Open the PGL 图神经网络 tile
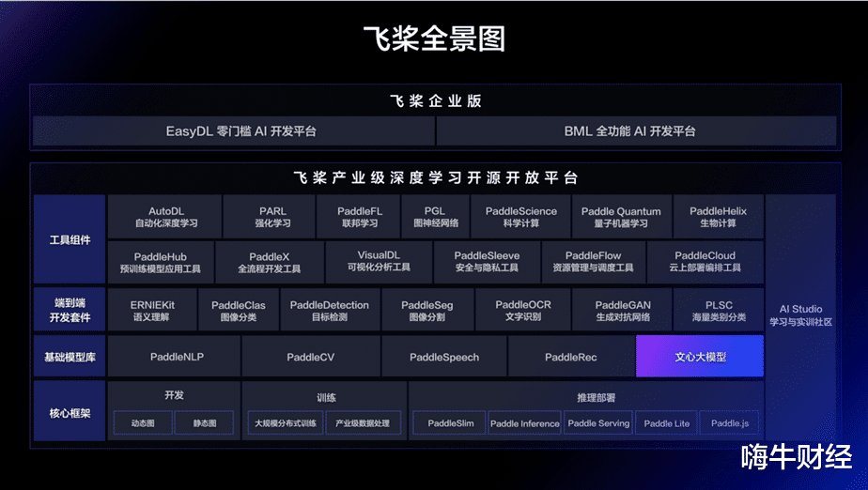The height and width of the screenshot is (490, 868). coord(436,217)
